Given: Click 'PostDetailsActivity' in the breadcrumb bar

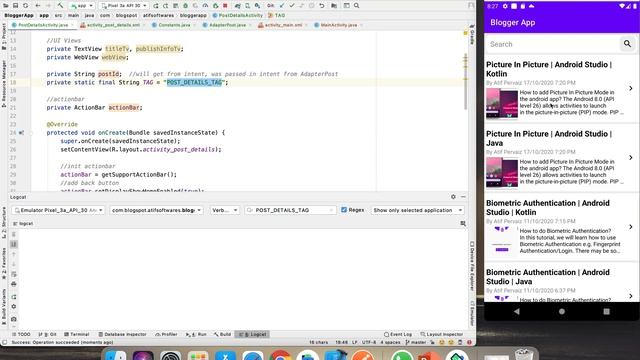Looking at the screenshot, I should 238,16.
